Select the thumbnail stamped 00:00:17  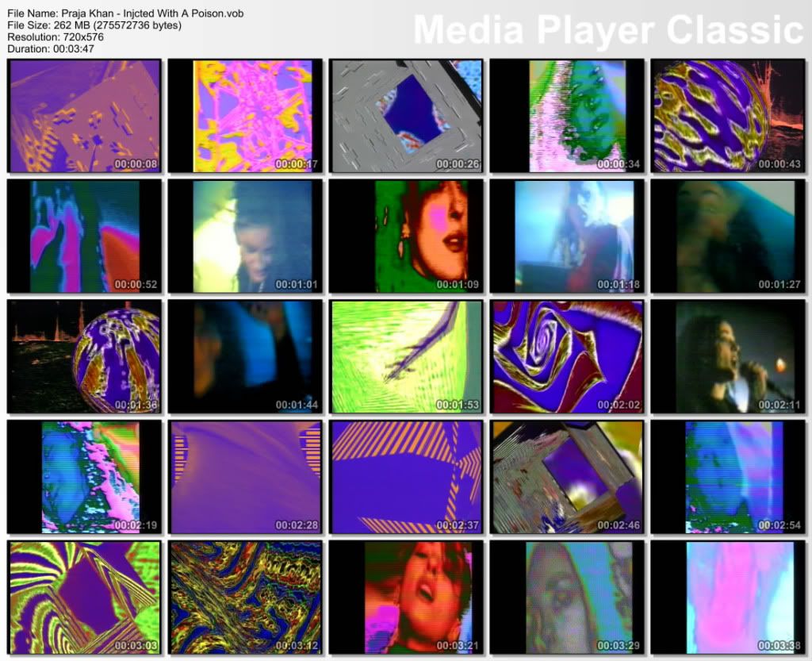(246, 116)
